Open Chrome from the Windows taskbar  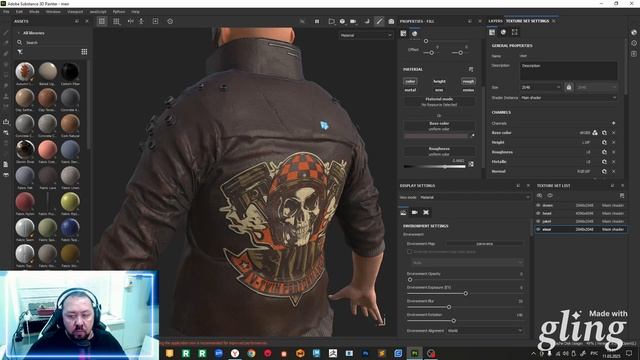(x=251, y=353)
